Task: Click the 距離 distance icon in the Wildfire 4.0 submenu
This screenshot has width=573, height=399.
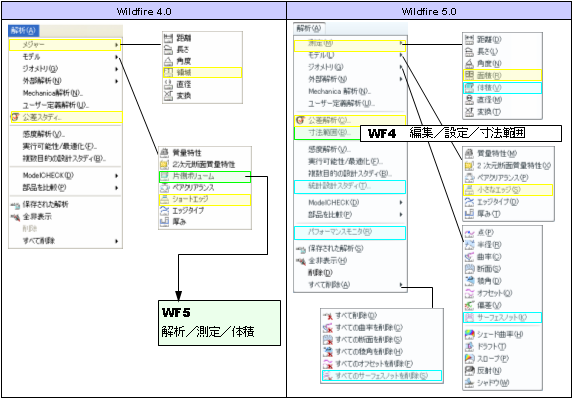Action: tap(168, 38)
